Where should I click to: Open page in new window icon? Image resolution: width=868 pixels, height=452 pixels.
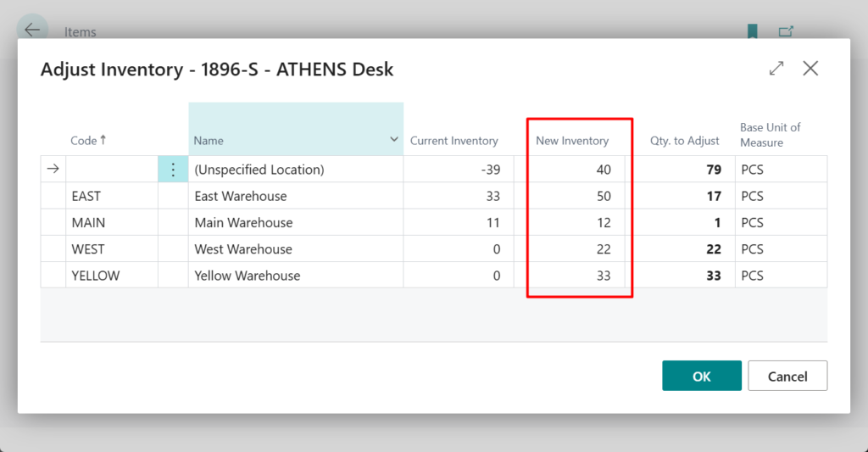[x=786, y=31]
